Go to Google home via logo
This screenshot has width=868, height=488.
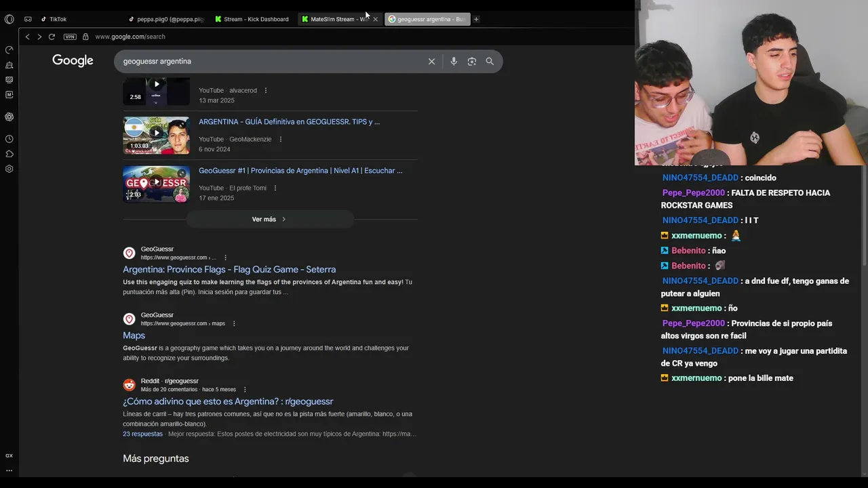(x=73, y=61)
